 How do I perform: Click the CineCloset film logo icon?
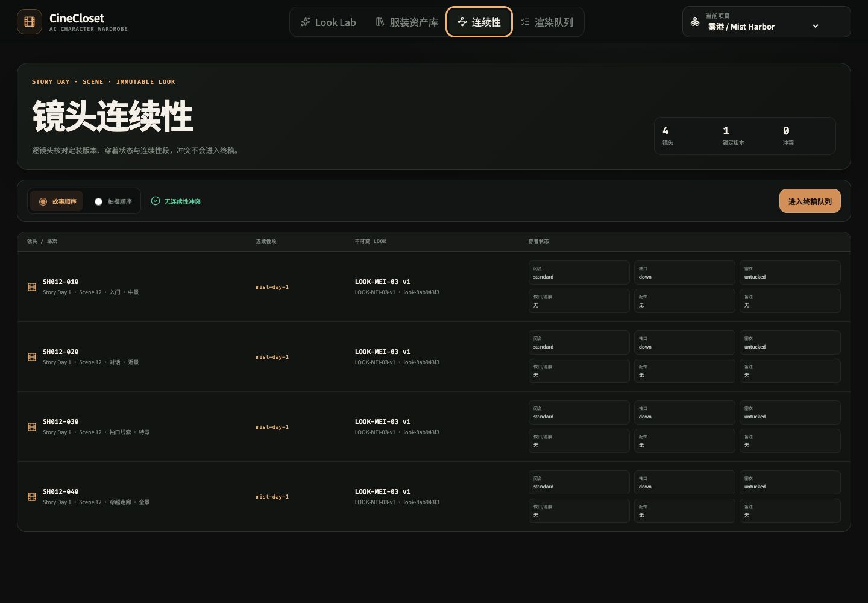click(30, 22)
